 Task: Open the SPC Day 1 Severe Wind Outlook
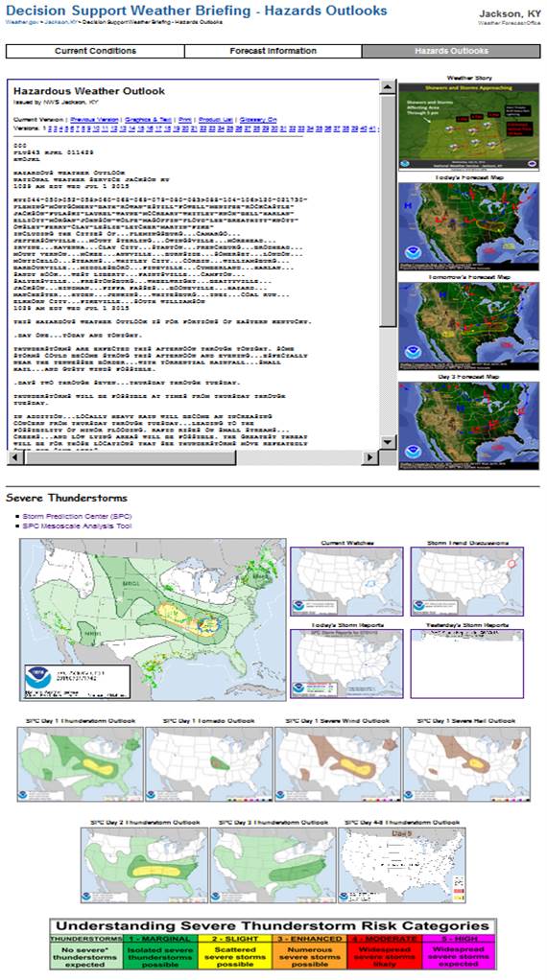338,763
